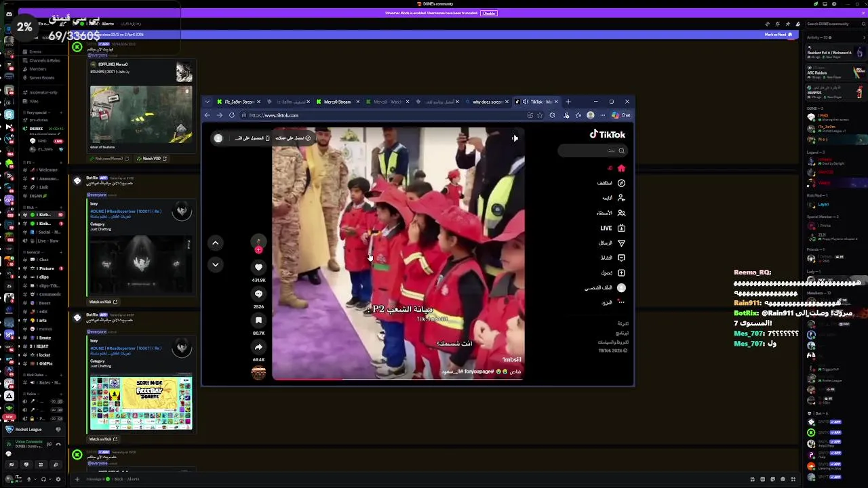Reload the TikTok page in browser
This screenshot has height=488, width=868.
(x=231, y=115)
